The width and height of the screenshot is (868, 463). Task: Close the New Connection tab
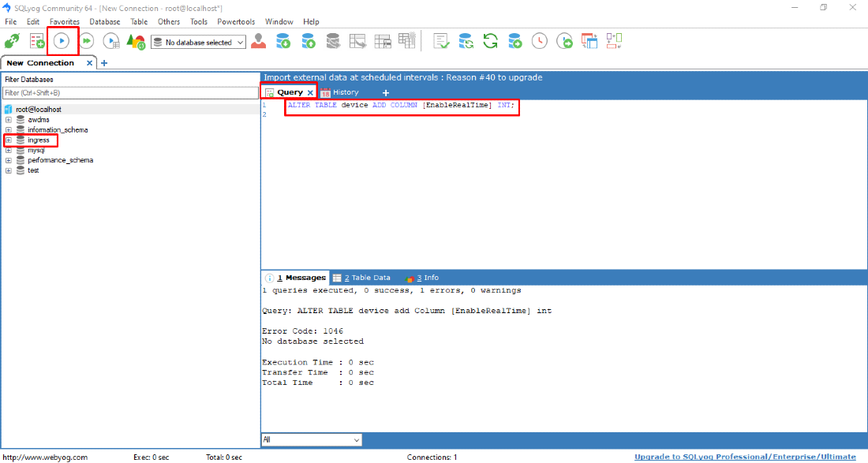tap(90, 63)
